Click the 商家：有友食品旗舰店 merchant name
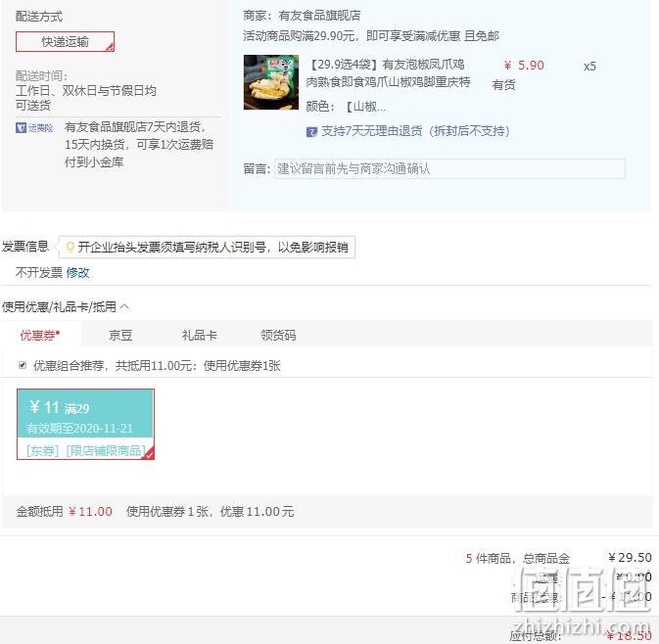 tap(302, 16)
